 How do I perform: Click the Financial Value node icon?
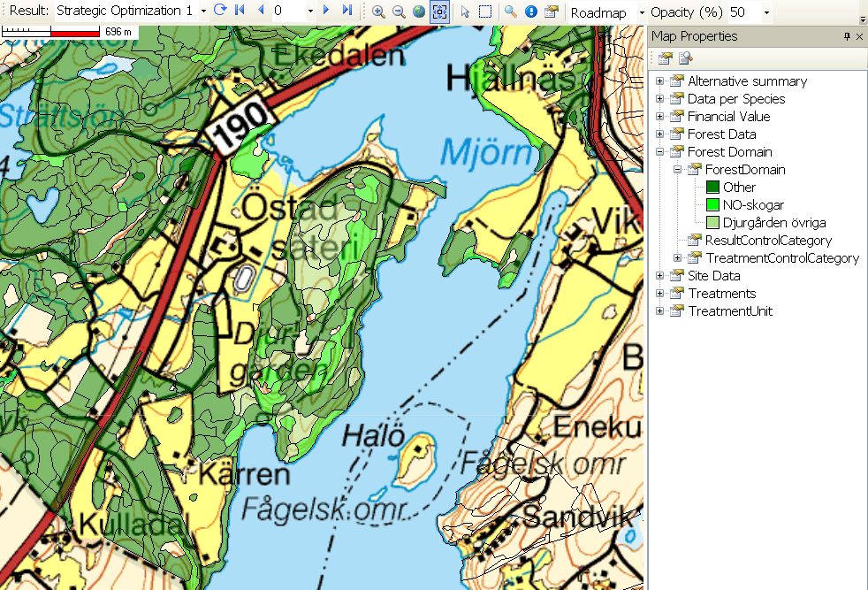point(676,117)
